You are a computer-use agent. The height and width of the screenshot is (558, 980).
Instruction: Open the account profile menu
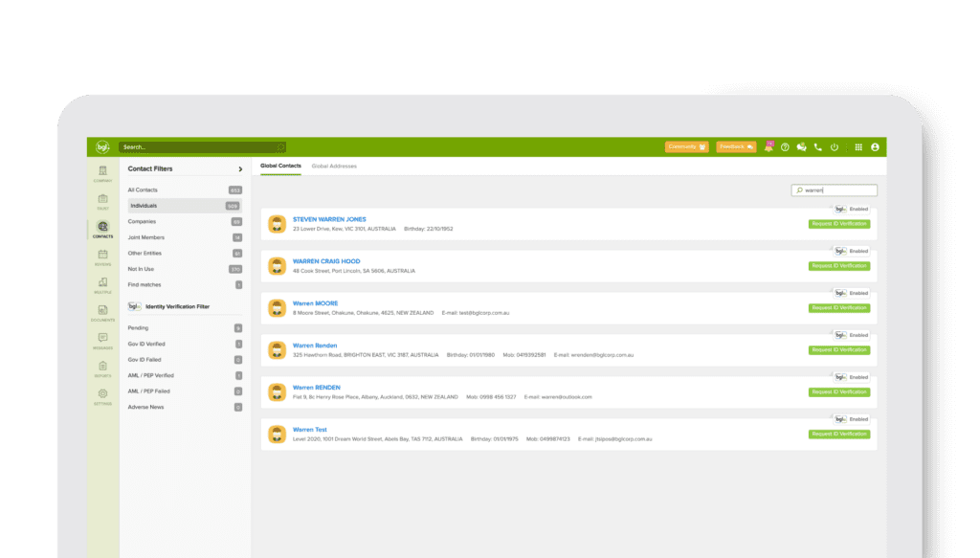tap(875, 146)
